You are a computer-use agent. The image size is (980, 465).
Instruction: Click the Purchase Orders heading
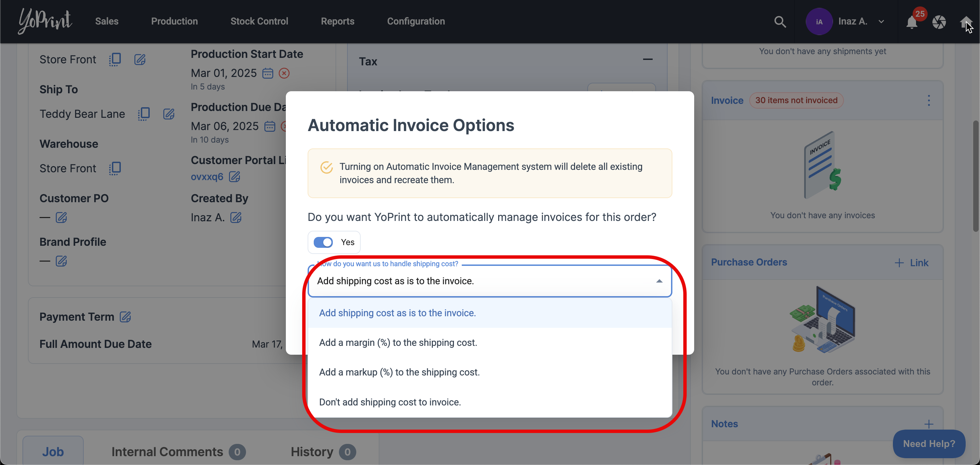point(749,262)
